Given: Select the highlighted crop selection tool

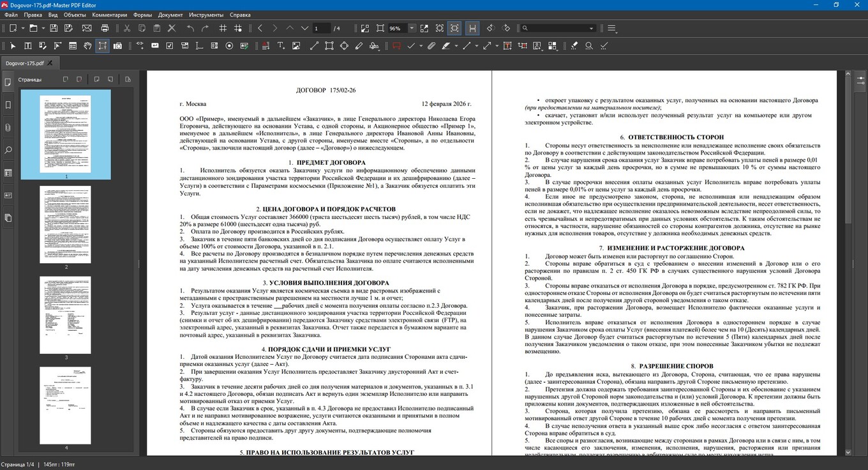Looking at the screenshot, I should click(x=103, y=46).
